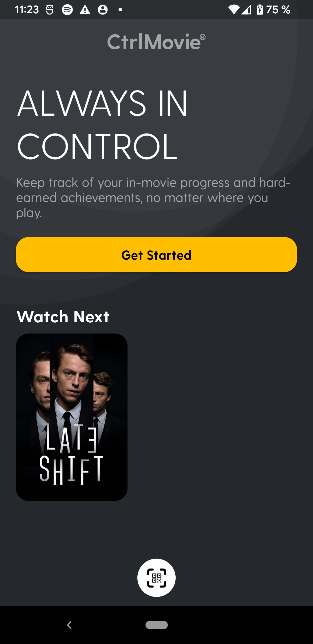Tap the registered trademark symbol beside CtrlMovie
313x644 pixels.
tap(203, 37)
